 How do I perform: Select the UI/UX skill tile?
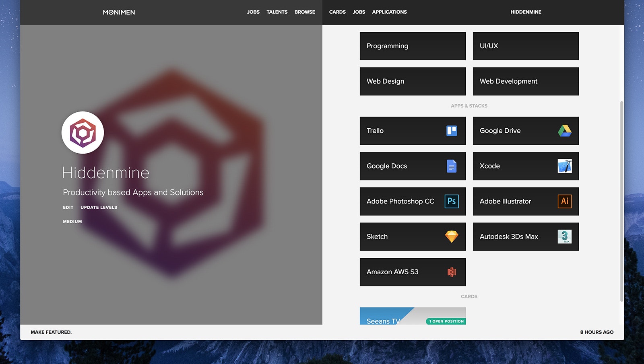click(x=526, y=46)
